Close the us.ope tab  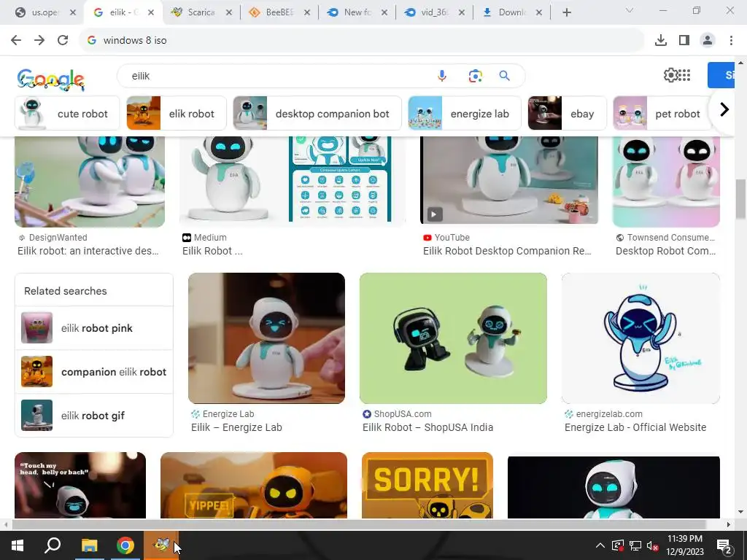(x=73, y=12)
